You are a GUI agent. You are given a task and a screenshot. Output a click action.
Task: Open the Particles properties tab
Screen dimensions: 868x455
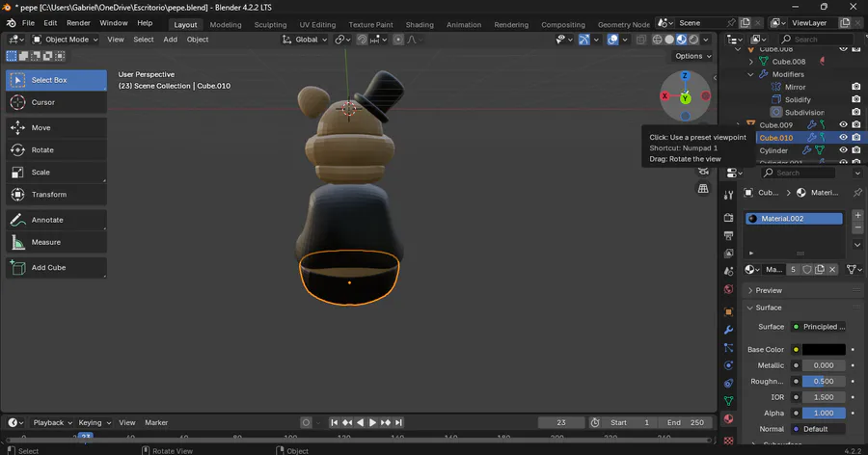(728, 348)
